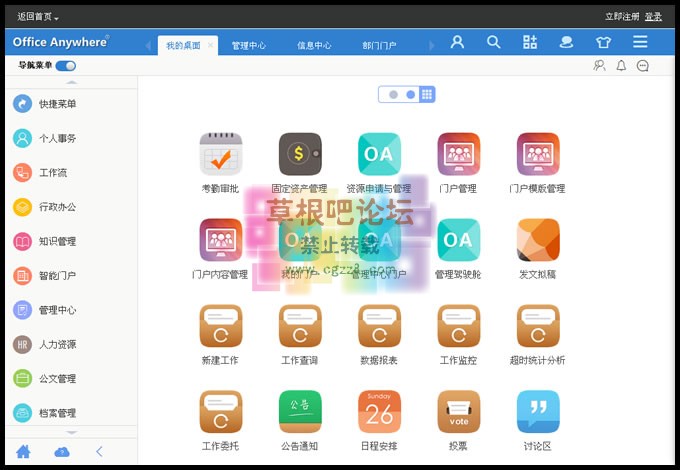This screenshot has height=470, width=680.
Task: Toggle the 导航菜单 switch
Action: pos(66,66)
